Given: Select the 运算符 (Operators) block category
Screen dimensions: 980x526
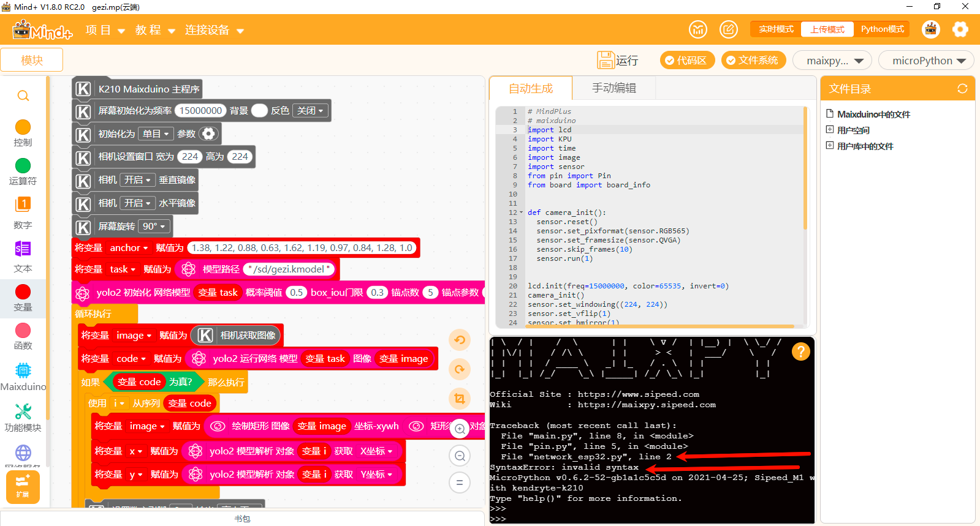Looking at the screenshot, I should point(23,171).
